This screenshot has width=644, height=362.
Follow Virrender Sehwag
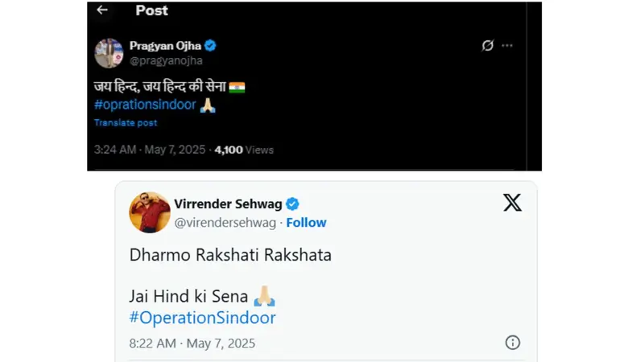(306, 222)
